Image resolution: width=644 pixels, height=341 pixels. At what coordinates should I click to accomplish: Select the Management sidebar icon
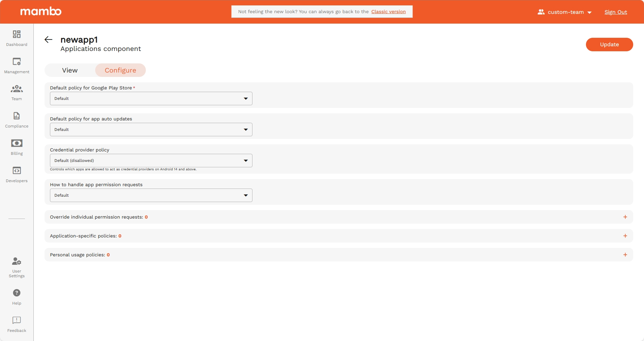16,65
